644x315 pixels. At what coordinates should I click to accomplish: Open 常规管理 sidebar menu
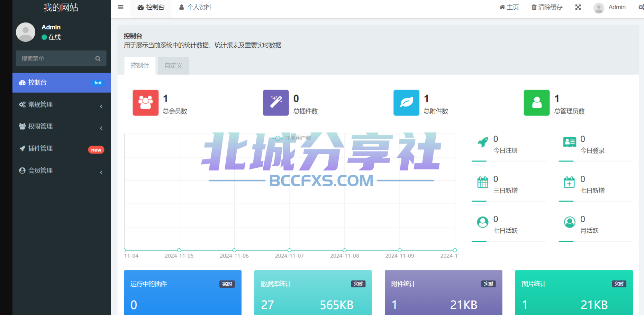(62, 105)
